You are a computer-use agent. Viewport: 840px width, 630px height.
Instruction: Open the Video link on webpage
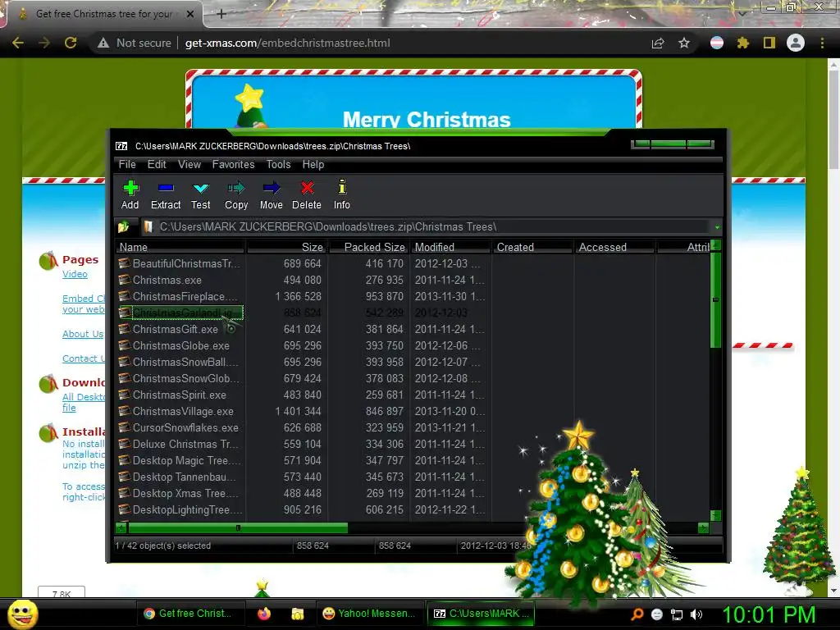[x=75, y=274]
